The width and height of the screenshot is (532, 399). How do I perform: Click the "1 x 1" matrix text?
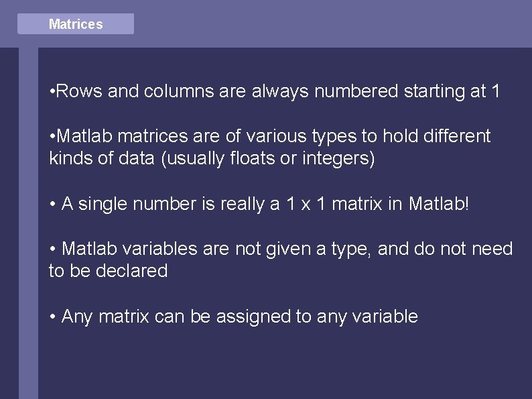click(304, 204)
